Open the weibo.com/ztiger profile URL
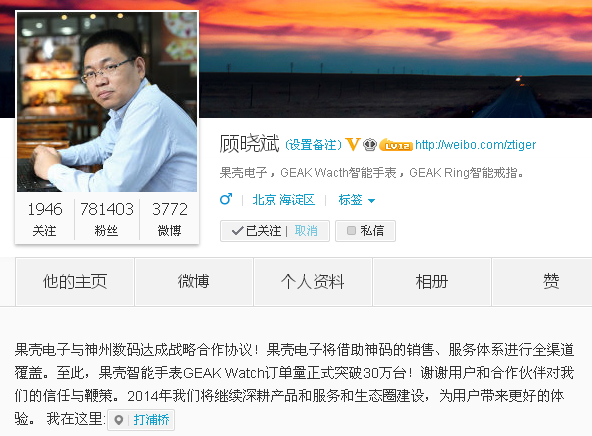 (475, 145)
